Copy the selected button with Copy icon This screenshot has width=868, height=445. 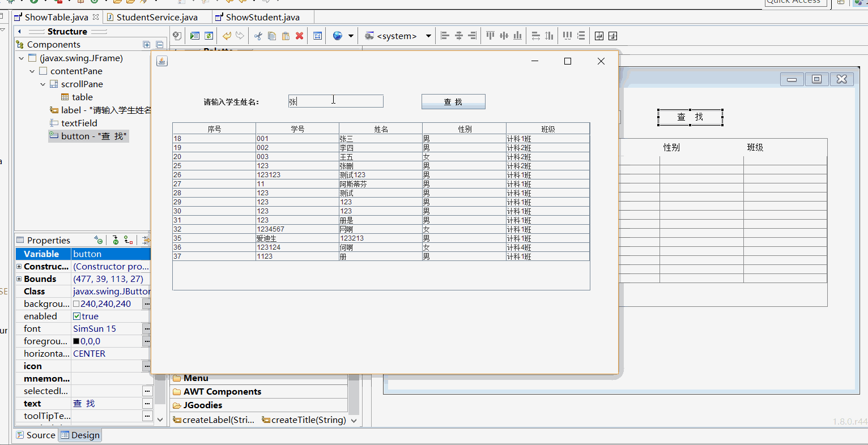(x=271, y=35)
